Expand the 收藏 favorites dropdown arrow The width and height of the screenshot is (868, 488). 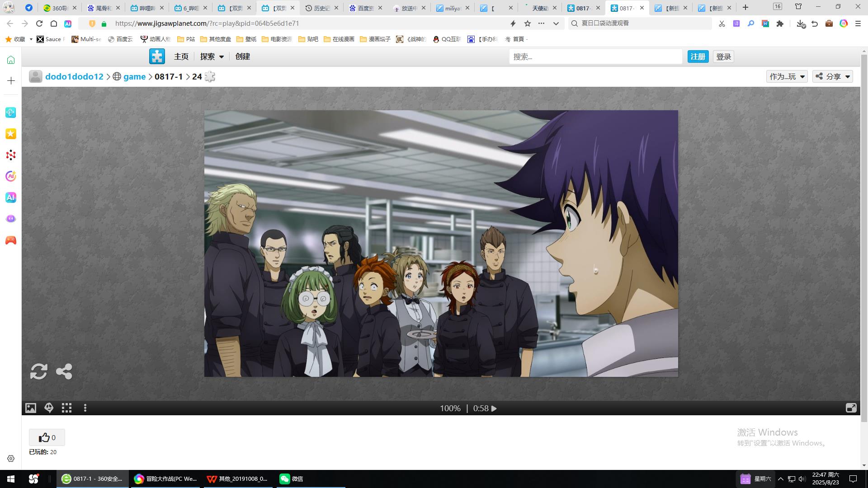point(31,39)
